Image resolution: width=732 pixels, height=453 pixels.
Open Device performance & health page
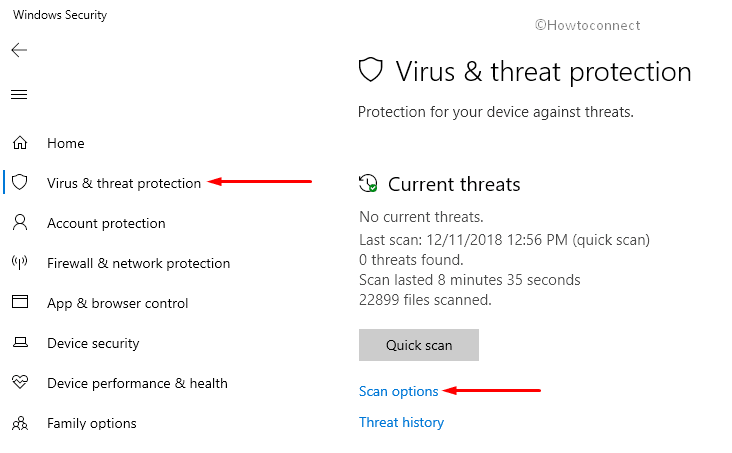tap(137, 383)
